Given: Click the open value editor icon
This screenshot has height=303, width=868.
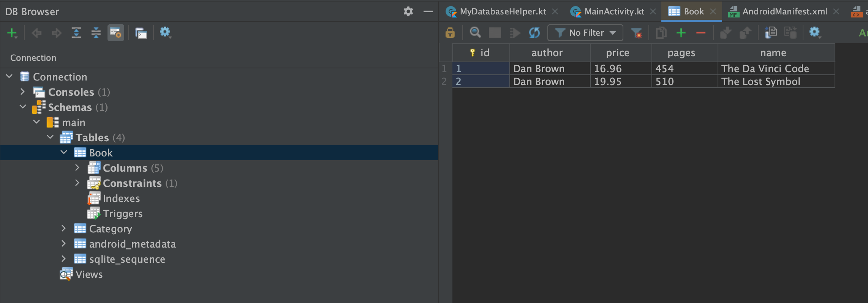Looking at the screenshot, I should point(791,33).
